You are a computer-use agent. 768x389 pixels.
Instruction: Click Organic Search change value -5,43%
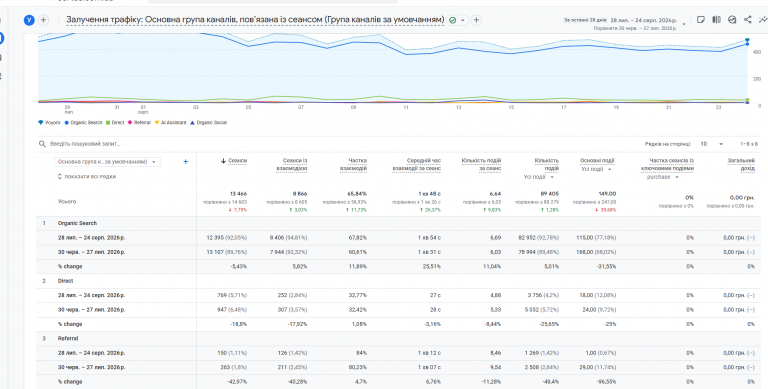(239, 267)
